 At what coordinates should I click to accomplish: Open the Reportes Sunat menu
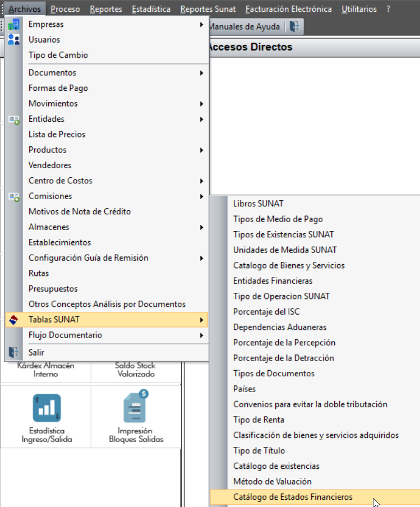coord(208,9)
